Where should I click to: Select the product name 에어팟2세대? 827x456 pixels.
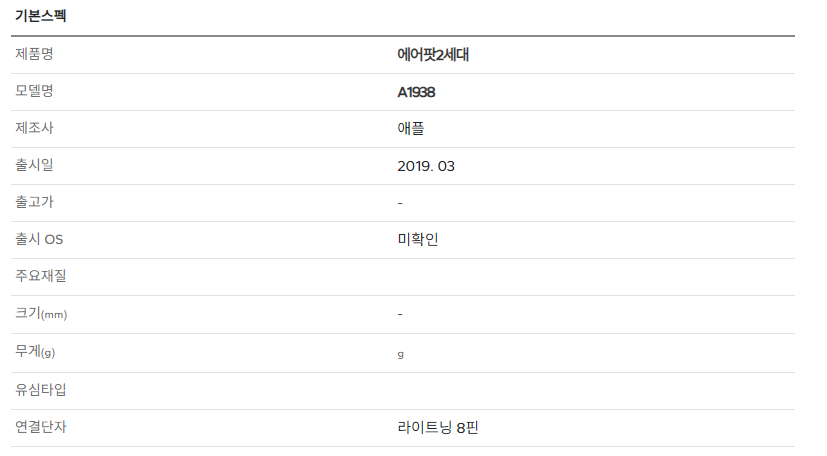pyautogui.click(x=433, y=55)
